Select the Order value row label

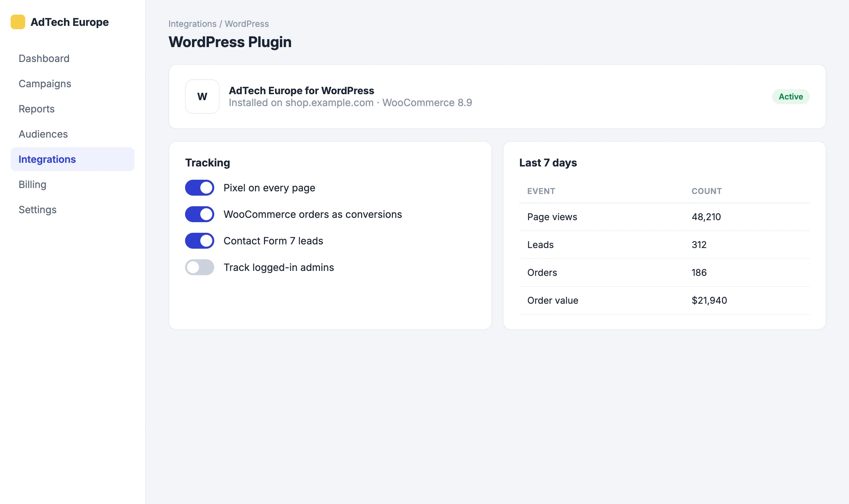click(x=553, y=300)
